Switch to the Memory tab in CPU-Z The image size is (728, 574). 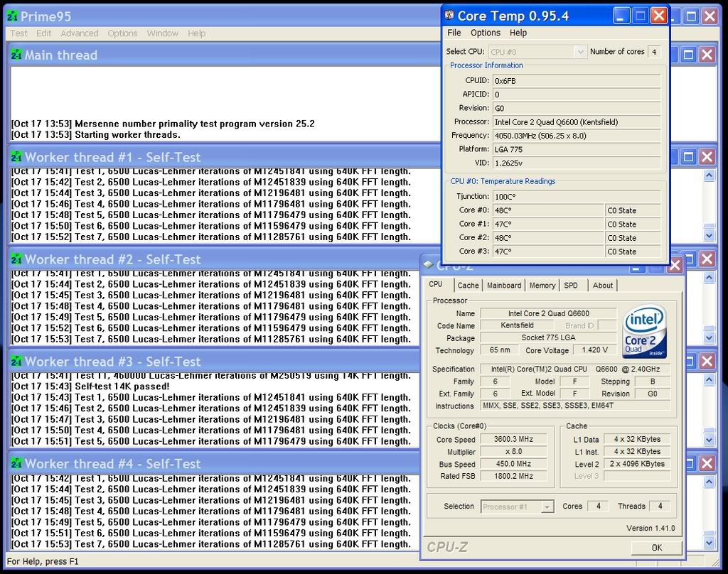[x=542, y=286]
